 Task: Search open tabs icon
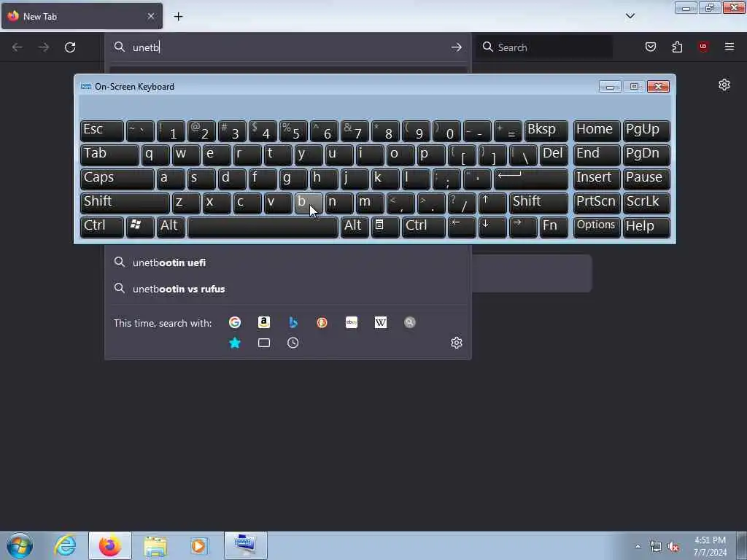pos(263,343)
